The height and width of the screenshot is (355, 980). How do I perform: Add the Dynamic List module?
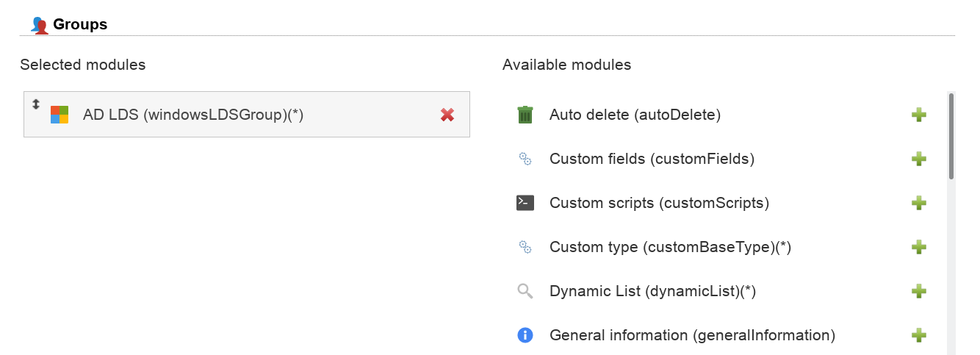click(918, 292)
